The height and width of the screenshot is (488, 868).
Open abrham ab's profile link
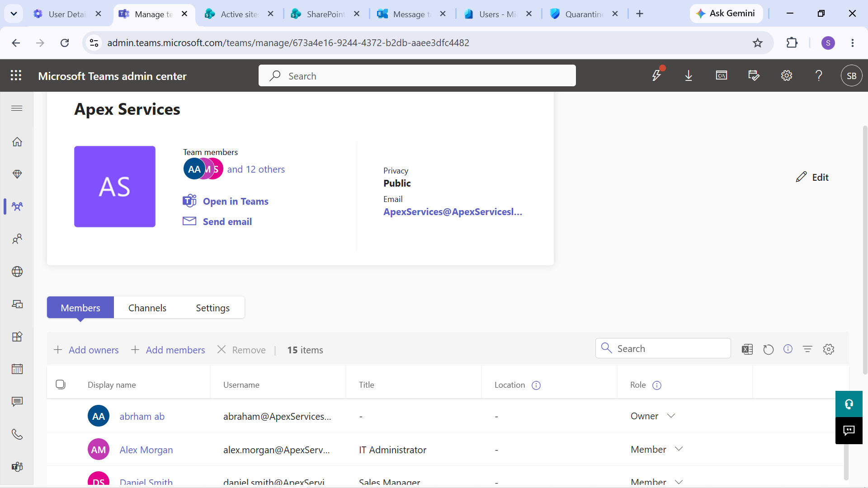pos(142,417)
